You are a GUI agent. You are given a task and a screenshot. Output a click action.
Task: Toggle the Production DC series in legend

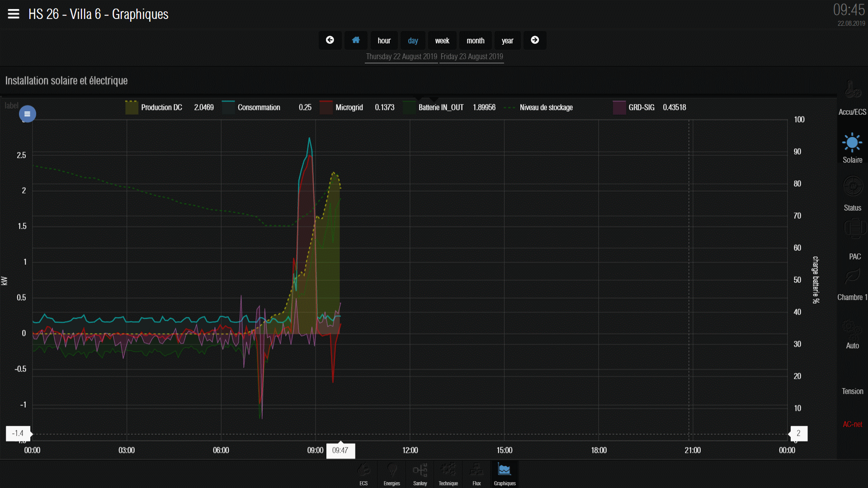click(x=161, y=108)
